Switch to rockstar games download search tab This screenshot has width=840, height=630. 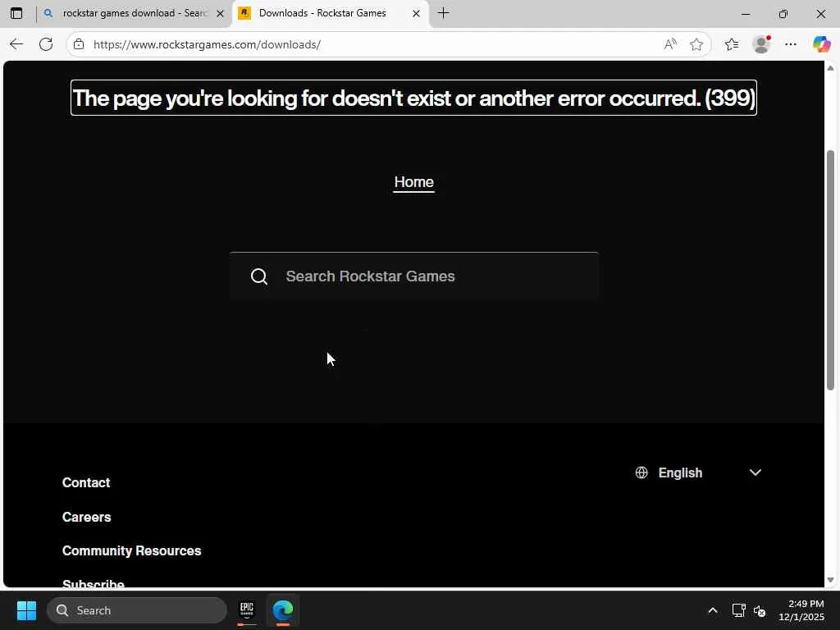click(x=134, y=13)
